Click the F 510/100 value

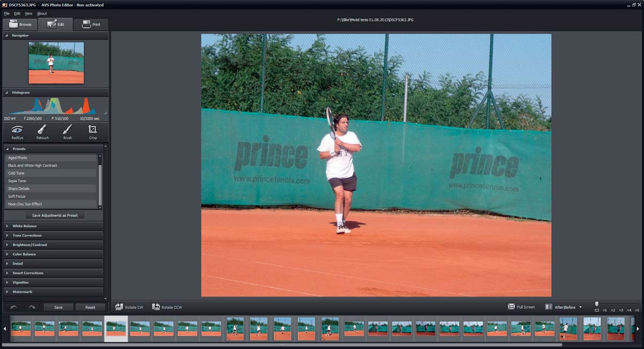(60, 118)
